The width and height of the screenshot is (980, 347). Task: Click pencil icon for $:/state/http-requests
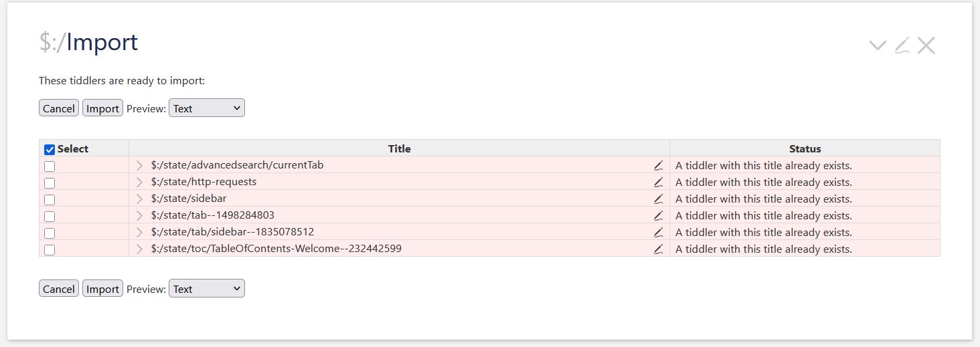point(659,183)
